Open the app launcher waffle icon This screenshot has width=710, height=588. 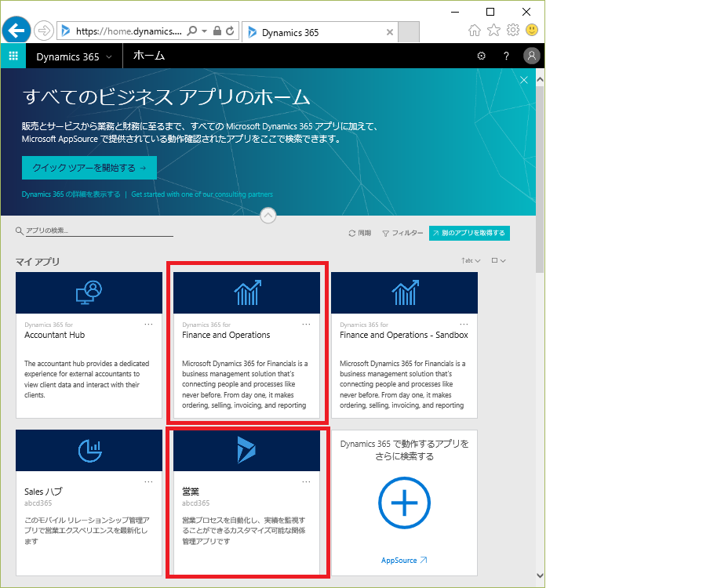13,56
